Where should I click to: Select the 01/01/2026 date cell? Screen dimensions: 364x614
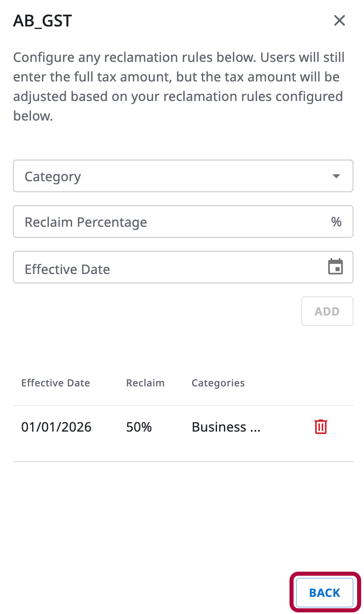[56, 427]
